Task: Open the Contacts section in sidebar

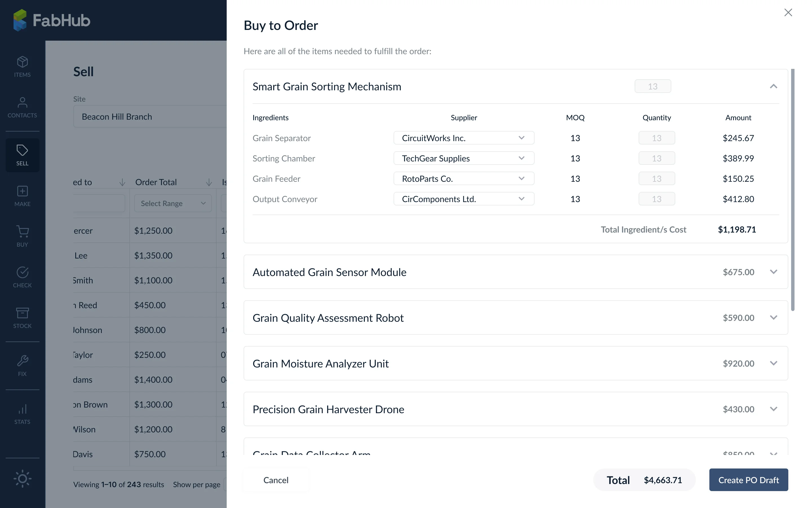Action: click(x=22, y=108)
